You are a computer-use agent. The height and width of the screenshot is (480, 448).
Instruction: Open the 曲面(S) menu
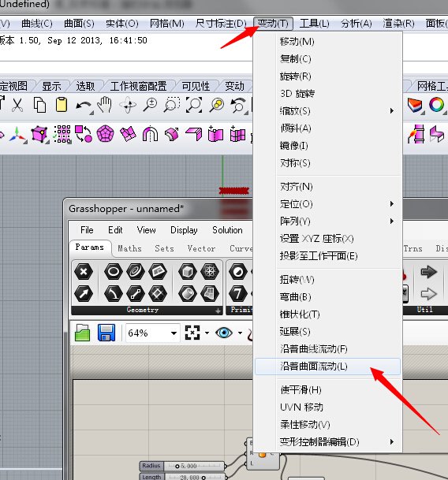79,24
